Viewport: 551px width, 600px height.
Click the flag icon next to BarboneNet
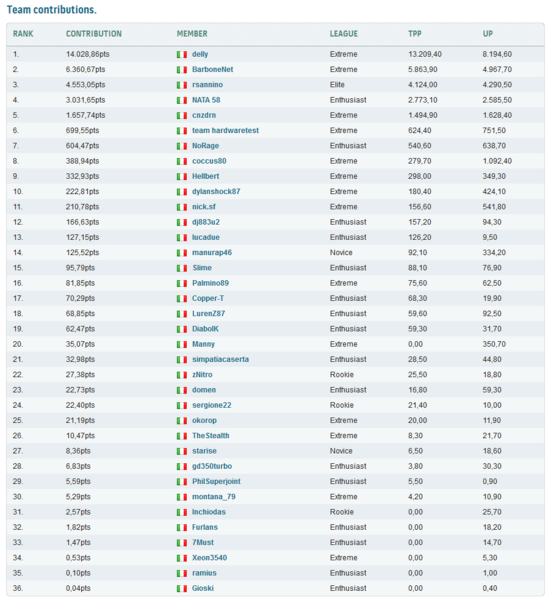coord(182,70)
